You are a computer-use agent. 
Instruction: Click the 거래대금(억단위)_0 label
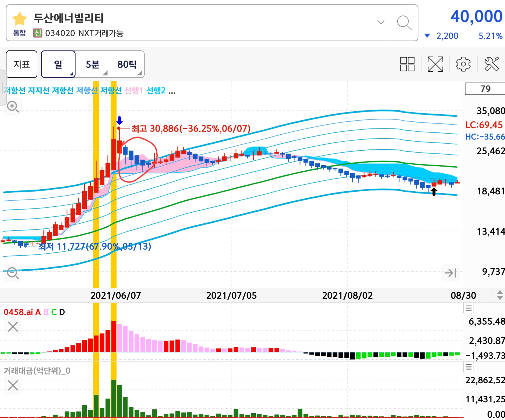point(37,371)
